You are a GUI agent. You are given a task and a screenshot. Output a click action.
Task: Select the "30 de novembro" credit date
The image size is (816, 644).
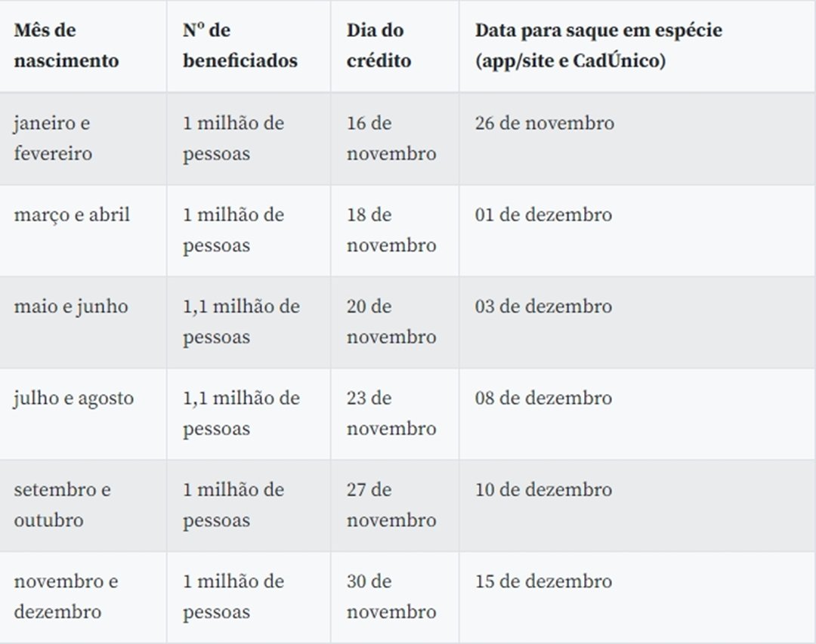pyautogui.click(x=391, y=596)
